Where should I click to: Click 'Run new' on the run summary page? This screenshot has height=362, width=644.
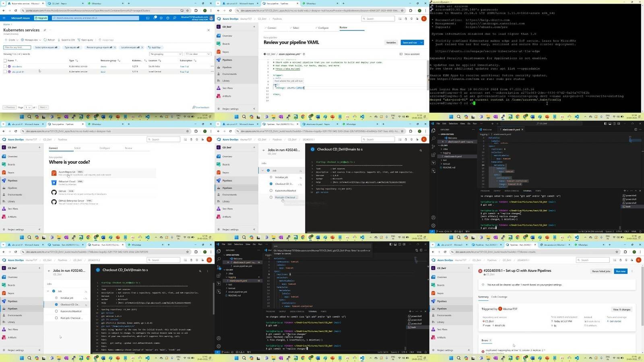(621, 271)
